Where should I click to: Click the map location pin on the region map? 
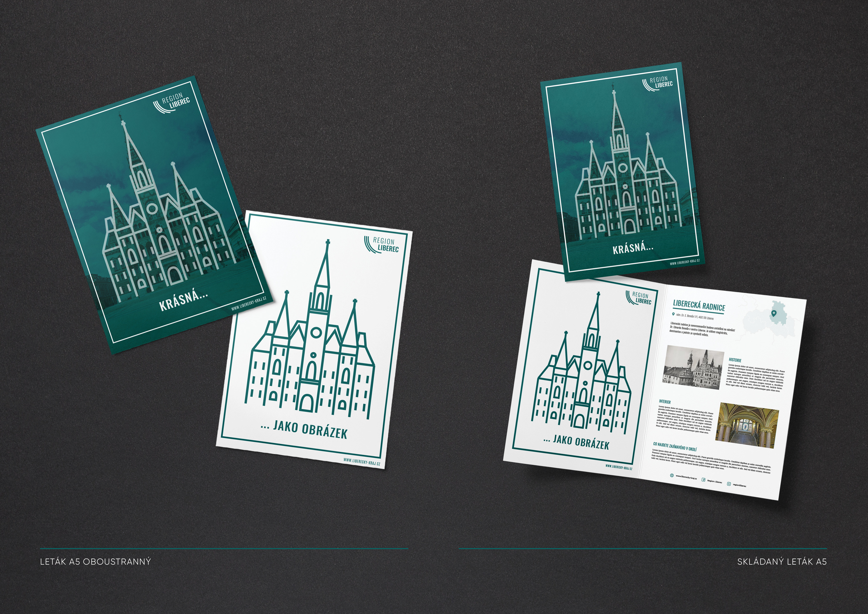click(x=774, y=313)
